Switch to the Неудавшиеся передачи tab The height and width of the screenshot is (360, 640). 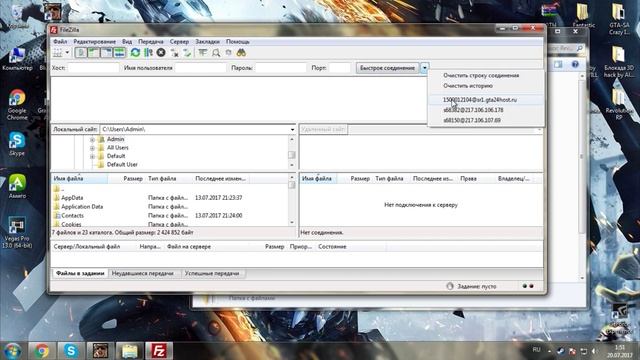[142, 273]
